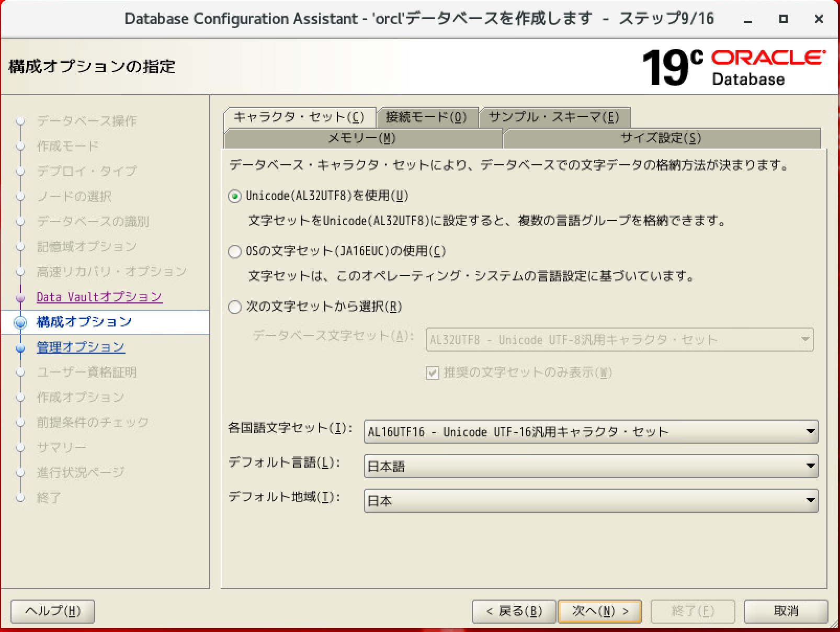Open Data Vaultオプション step link
This screenshot has width=840, height=632.
pos(99,297)
